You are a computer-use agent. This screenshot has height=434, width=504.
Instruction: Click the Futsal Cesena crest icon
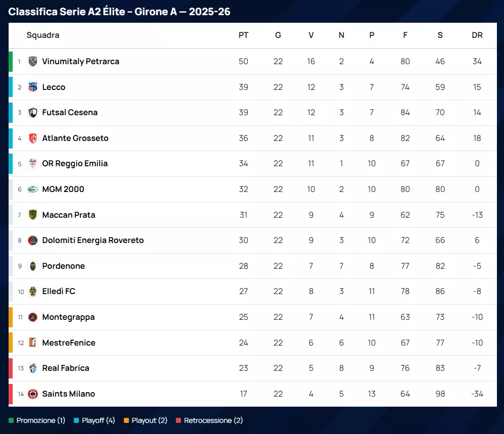33,113
